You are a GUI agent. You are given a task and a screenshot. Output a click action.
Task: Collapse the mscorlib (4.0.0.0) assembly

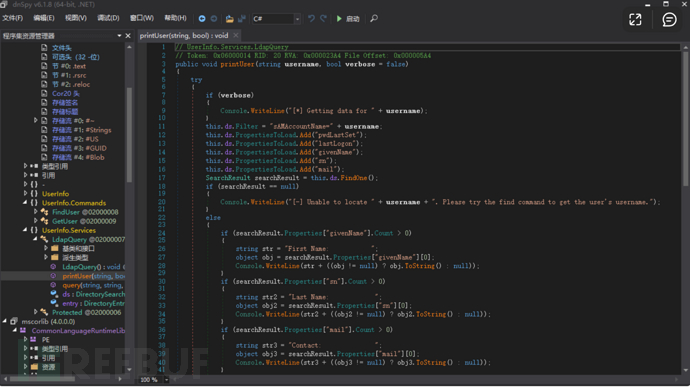(5, 322)
